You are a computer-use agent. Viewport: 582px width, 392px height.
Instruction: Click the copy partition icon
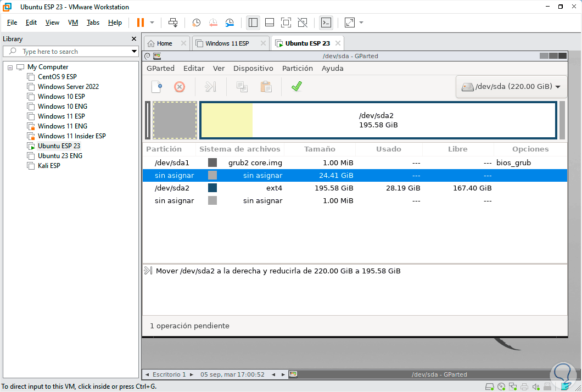click(242, 87)
